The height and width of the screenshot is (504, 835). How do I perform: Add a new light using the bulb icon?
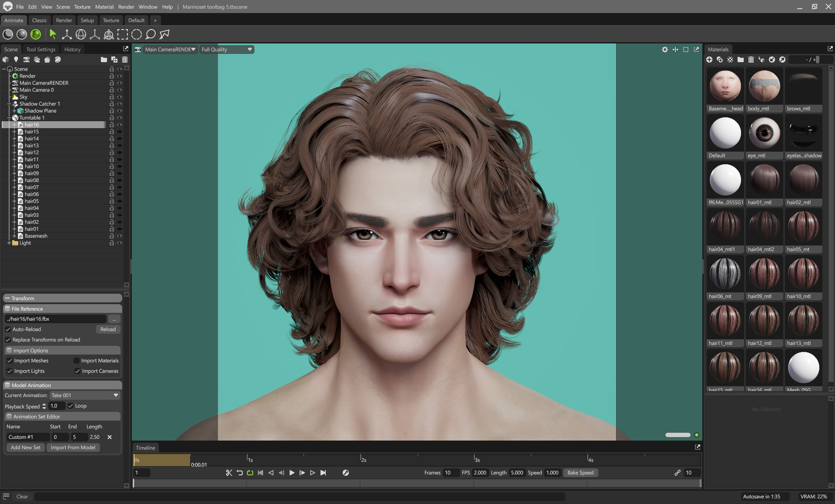coord(16,60)
